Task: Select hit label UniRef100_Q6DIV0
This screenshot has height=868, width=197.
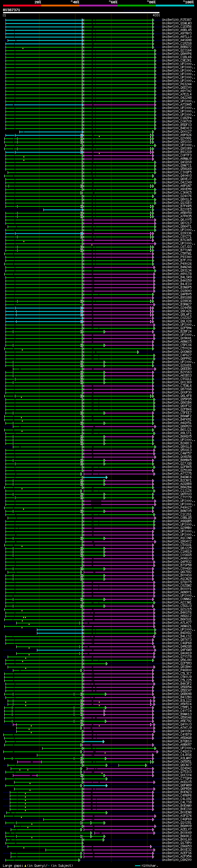Action: (177, 88)
